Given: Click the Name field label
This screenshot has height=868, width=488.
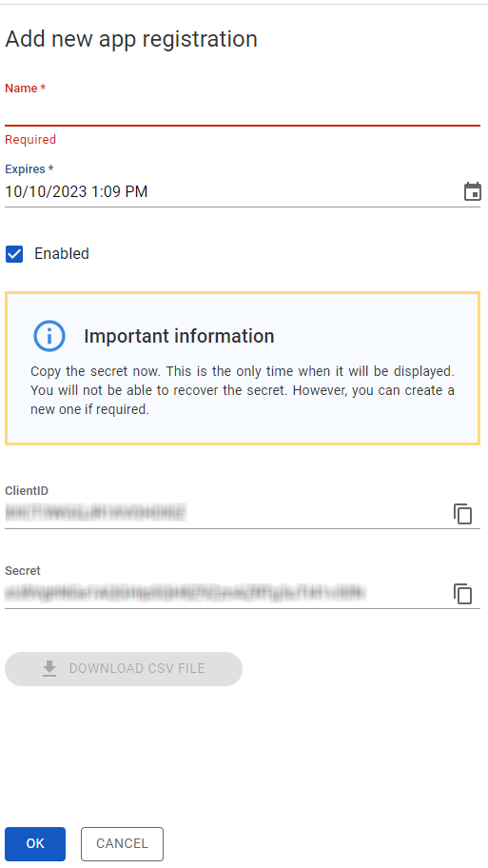Looking at the screenshot, I should pyautogui.click(x=25, y=89).
